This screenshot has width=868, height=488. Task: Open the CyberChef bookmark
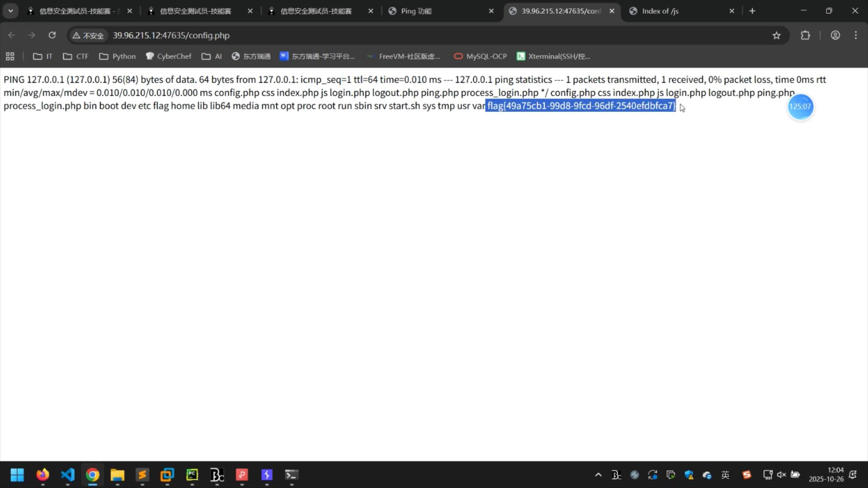pyautogui.click(x=169, y=56)
